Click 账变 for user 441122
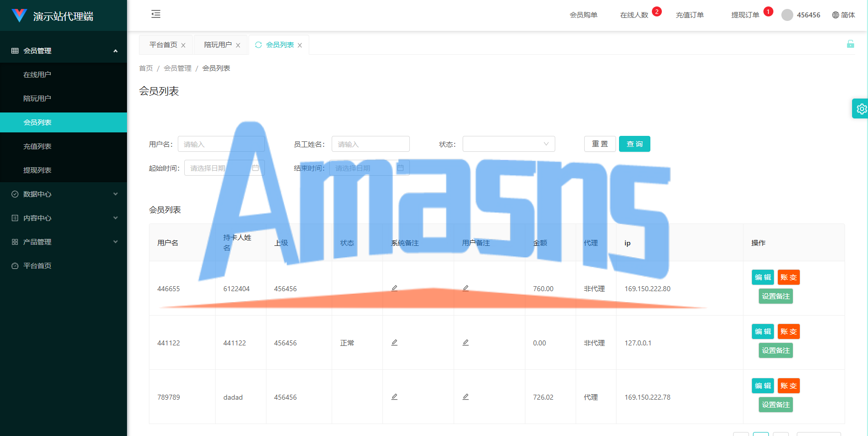The image size is (868, 436). click(x=789, y=331)
